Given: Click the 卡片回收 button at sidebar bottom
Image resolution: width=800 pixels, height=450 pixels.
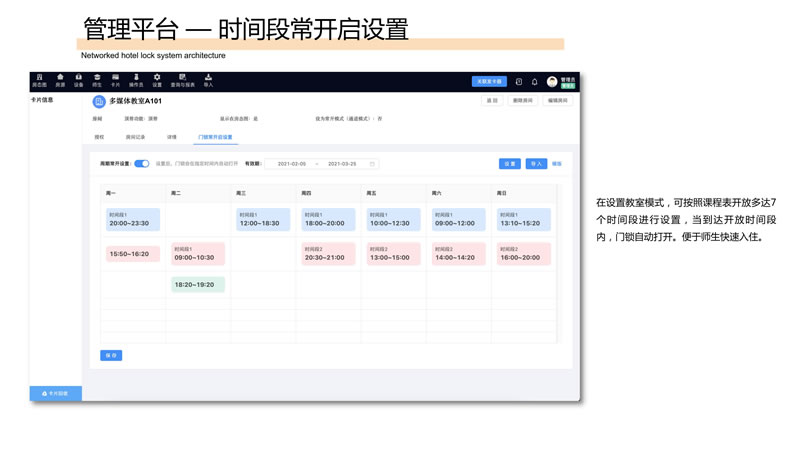Looking at the screenshot, I should pyautogui.click(x=56, y=393).
